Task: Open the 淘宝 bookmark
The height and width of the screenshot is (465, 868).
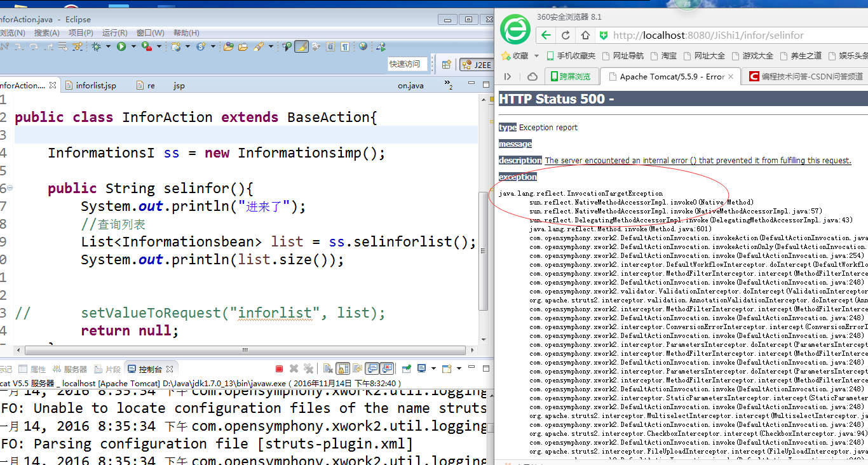Action: tap(663, 56)
